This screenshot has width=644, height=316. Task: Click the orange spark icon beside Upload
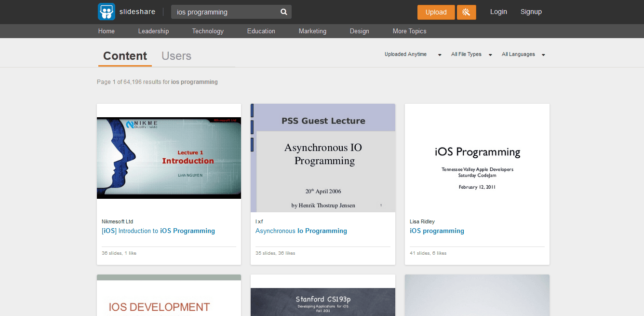[x=466, y=12]
